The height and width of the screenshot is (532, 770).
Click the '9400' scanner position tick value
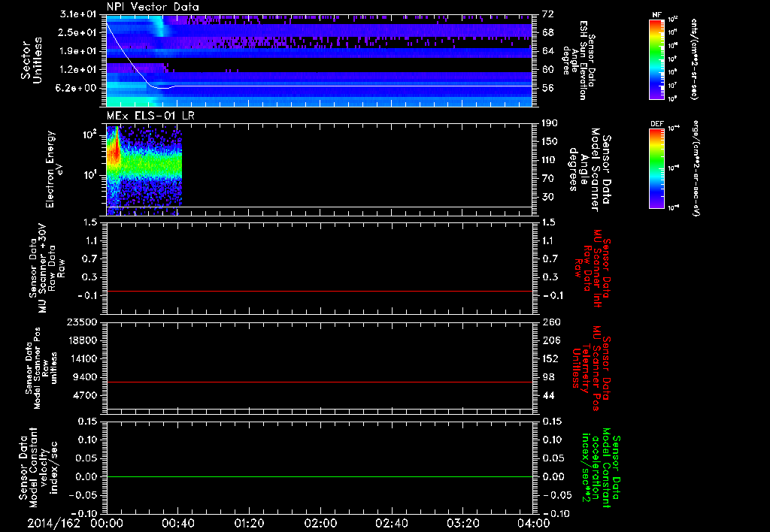(84, 377)
